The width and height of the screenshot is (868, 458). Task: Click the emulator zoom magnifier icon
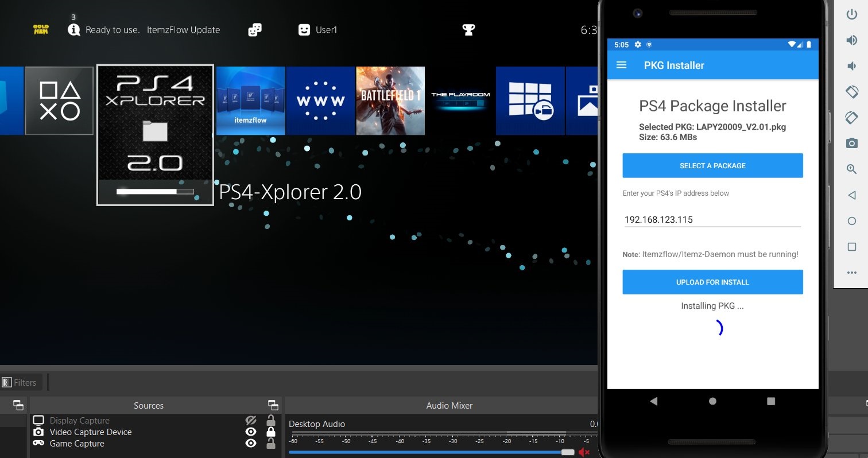852,169
